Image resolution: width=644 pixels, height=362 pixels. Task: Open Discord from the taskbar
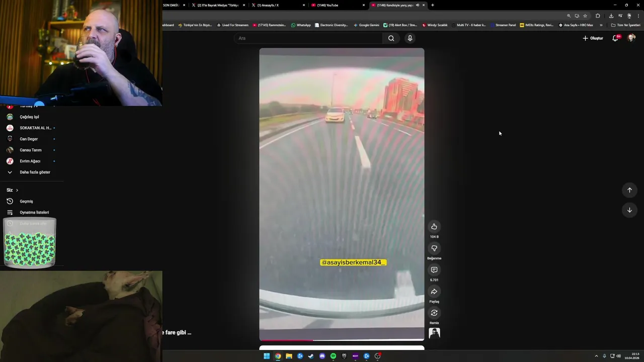pos(322,356)
